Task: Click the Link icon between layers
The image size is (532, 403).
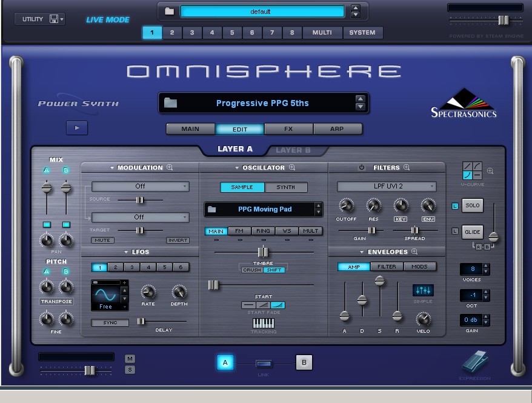Action: point(264,364)
